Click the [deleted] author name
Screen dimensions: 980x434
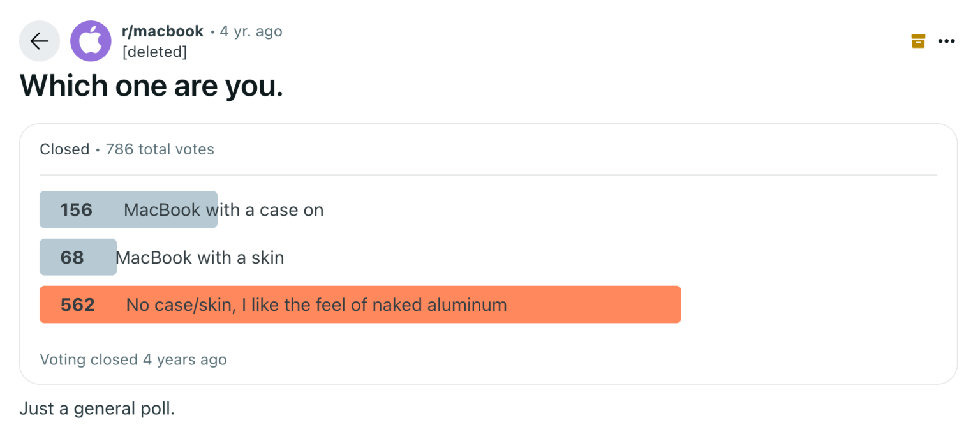(x=154, y=52)
